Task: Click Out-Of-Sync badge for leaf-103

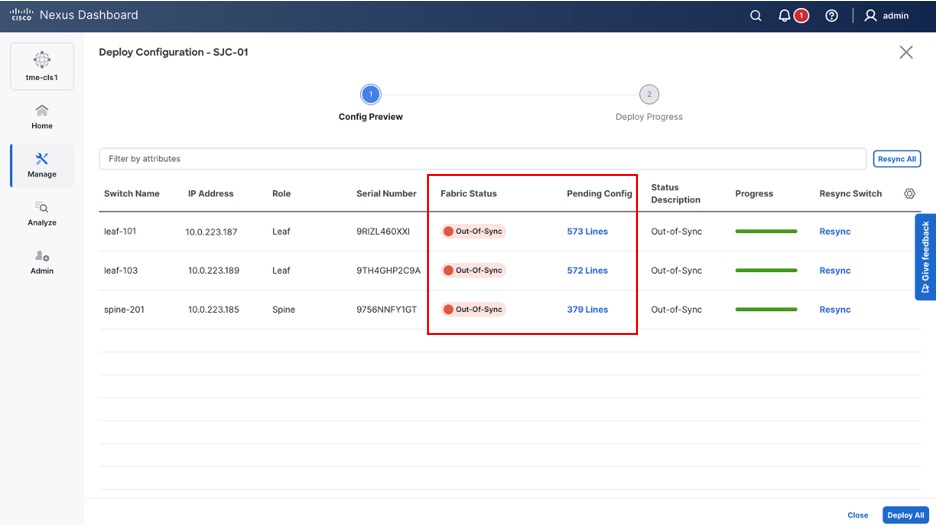Action: [x=473, y=270]
